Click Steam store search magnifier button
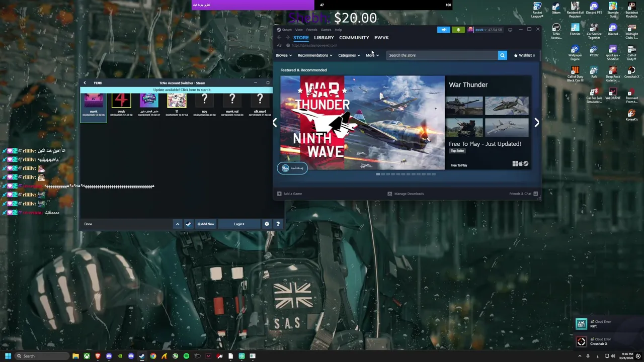The width and height of the screenshot is (644, 362). coord(502,55)
